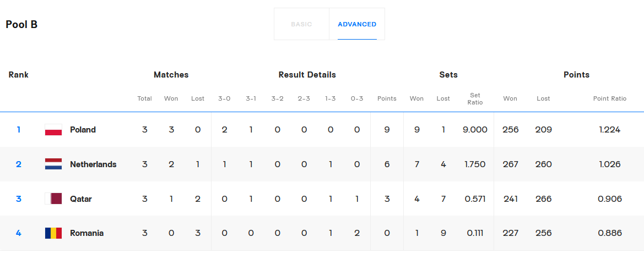Click the Netherlands flag icon
This screenshot has height=259, width=644.
coord(53,164)
